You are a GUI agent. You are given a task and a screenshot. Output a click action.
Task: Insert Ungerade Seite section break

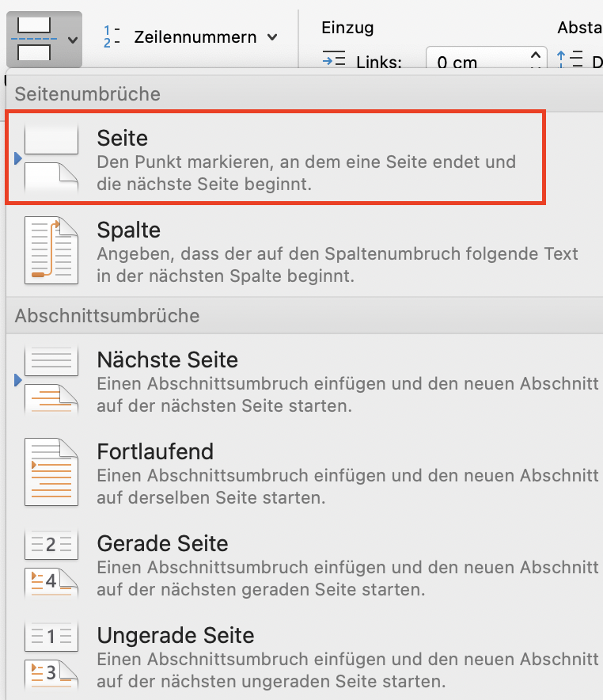pos(304,656)
